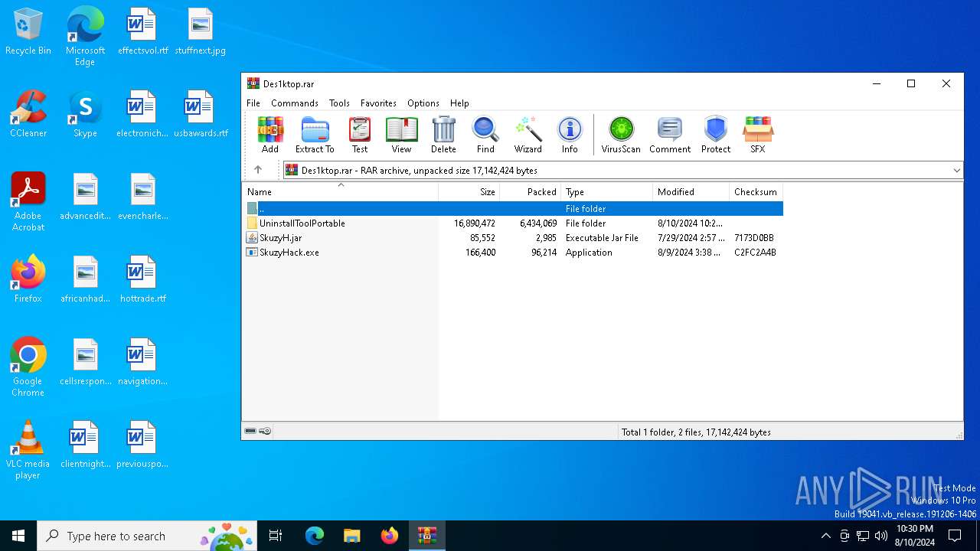Open Recycle Bin desktop icon
The image size is (980, 551).
pos(28,32)
